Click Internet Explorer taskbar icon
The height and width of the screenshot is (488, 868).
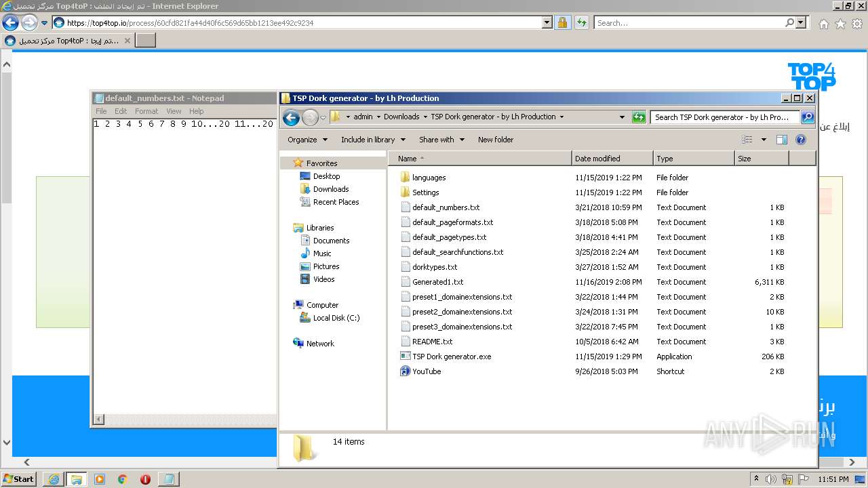coord(54,479)
